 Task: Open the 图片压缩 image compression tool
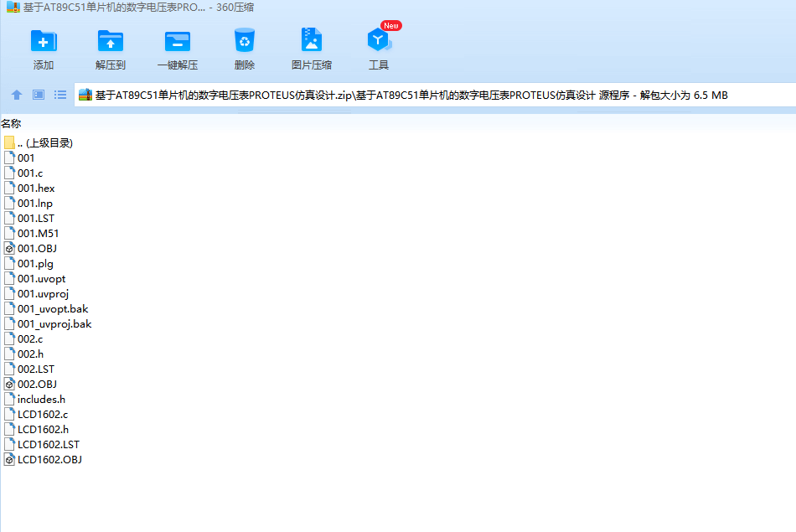click(311, 40)
